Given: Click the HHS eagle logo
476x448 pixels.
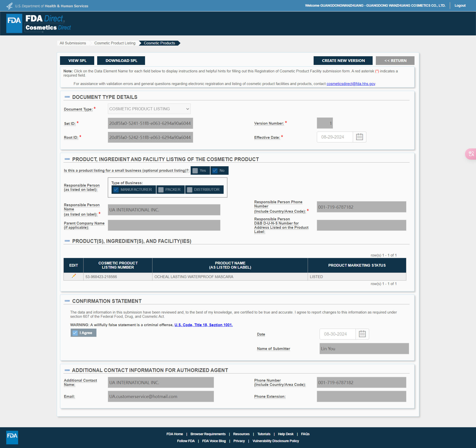Looking at the screenshot, I should (x=9, y=6).
